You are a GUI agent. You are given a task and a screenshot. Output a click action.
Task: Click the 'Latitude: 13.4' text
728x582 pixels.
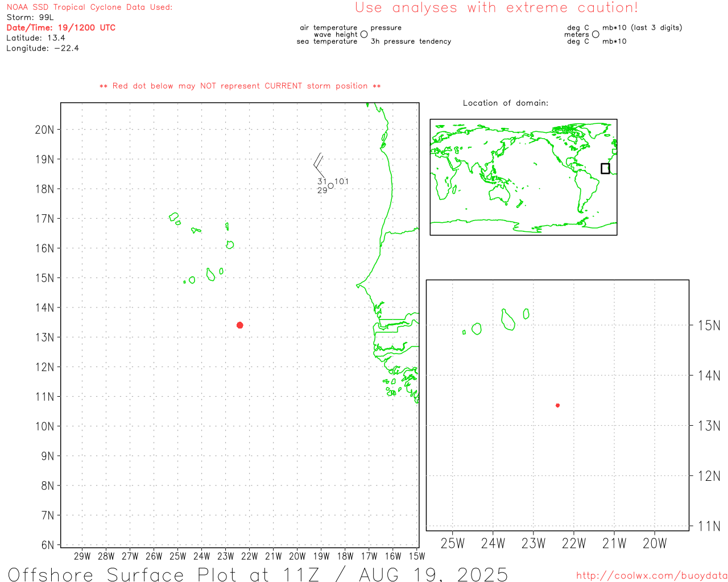click(x=36, y=38)
